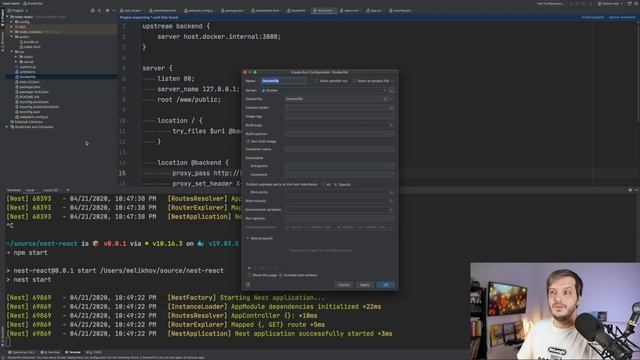Image resolution: width=640 pixels, height=360 pixels.
Task: Collapse the Before launch section
Action: pyautogui.click(x=248, y=238)
